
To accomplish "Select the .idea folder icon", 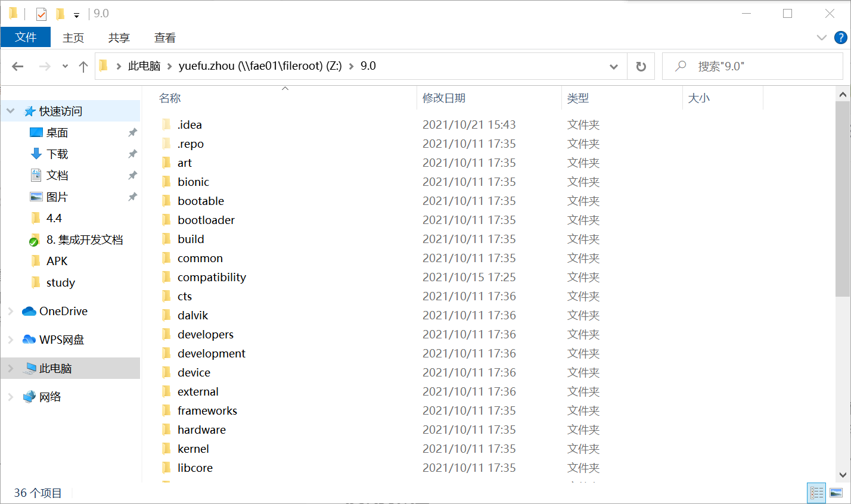I will (x=166, y=125).
